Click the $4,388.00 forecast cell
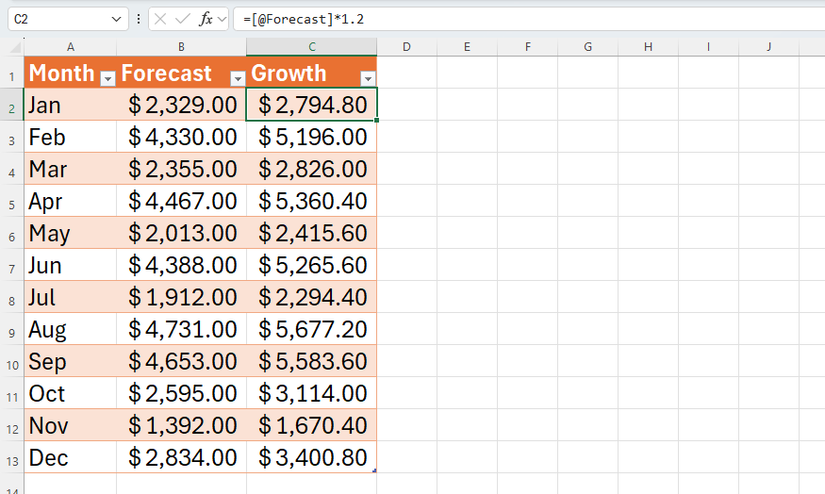Screen dimensions: 825x494 pos(182,265)
